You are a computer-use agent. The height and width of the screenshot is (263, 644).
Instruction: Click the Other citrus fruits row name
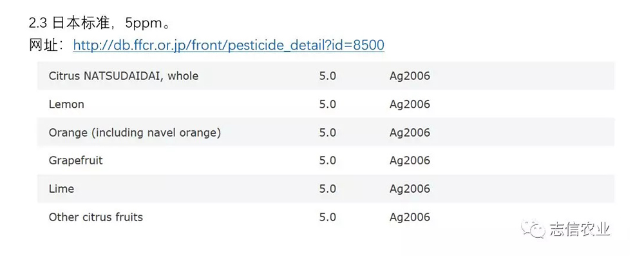click(96, 217)
